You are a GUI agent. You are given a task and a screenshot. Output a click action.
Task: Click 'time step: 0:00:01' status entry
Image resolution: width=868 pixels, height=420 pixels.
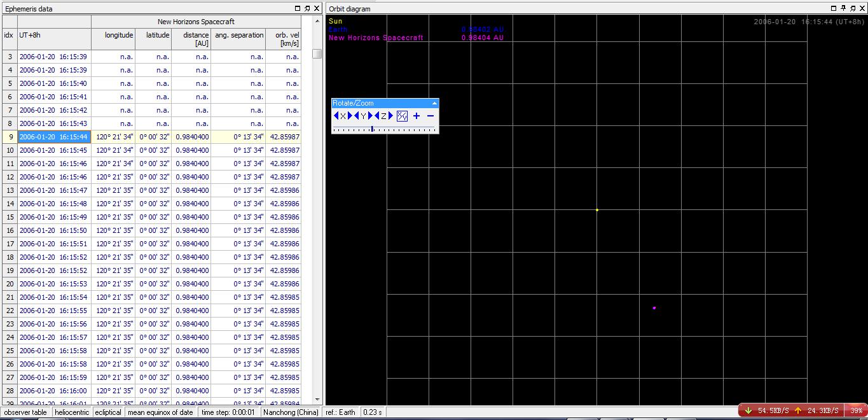228,412
